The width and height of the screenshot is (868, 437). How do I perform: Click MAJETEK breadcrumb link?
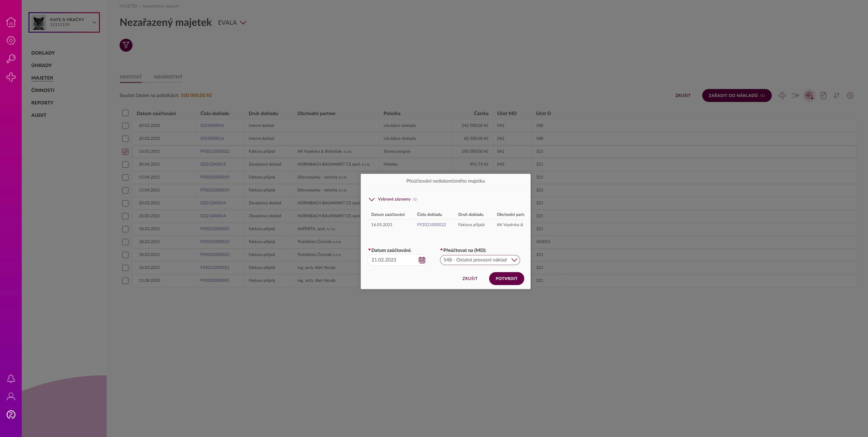point(128,6)
